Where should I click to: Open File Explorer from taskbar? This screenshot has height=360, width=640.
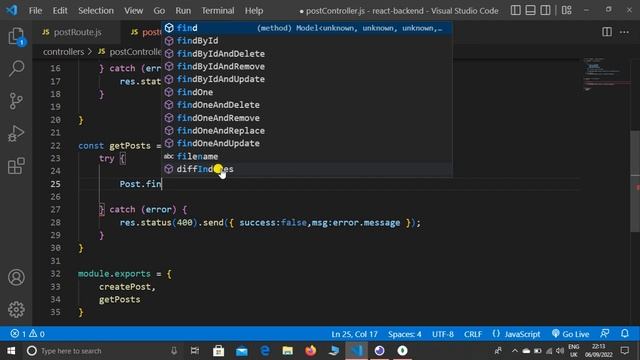(x=287, y=351)
